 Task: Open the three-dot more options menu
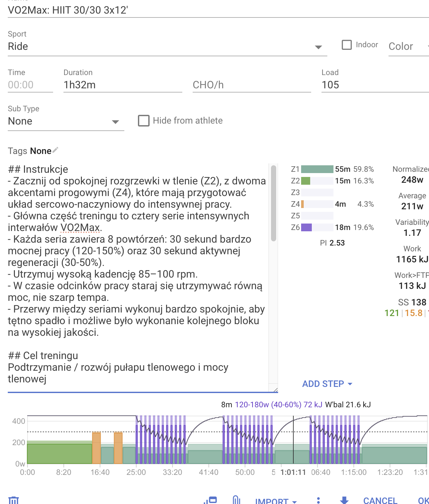318,500
